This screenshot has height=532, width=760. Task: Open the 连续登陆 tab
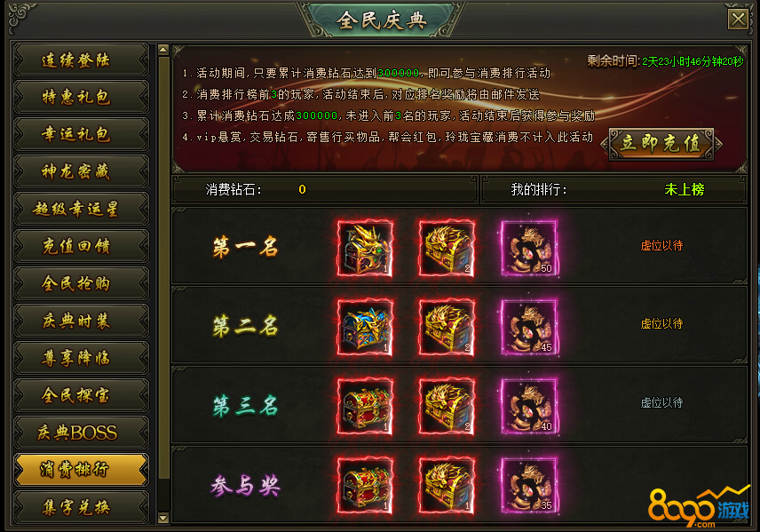pyautogui.click(x=81, y=60)
